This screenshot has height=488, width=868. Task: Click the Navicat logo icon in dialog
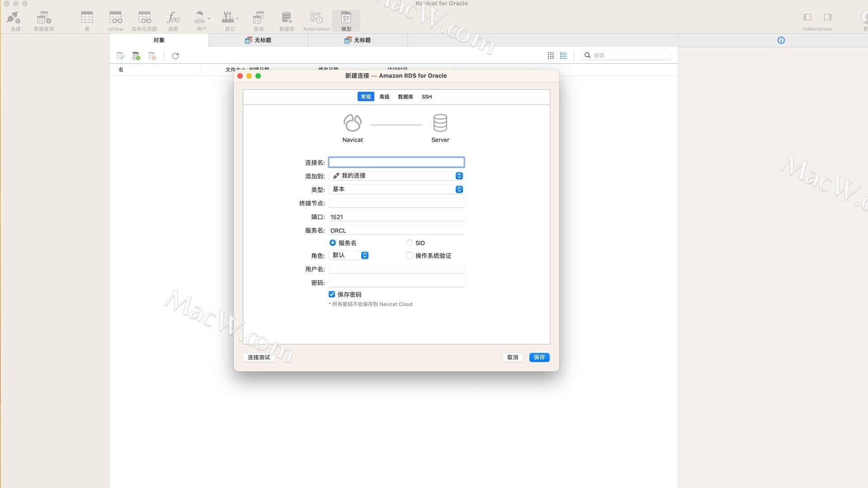click(353, 122)
